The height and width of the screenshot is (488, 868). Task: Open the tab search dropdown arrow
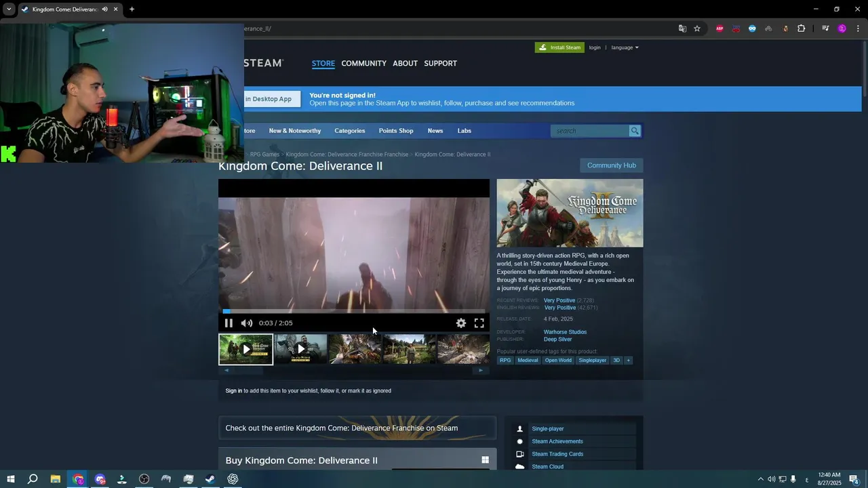(9, 9)
